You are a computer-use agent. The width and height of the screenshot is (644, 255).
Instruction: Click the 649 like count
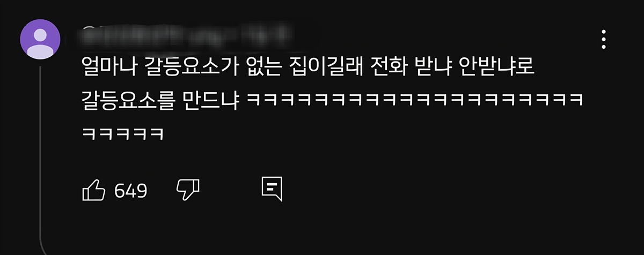pyautogui.click(x=130, y=191)
